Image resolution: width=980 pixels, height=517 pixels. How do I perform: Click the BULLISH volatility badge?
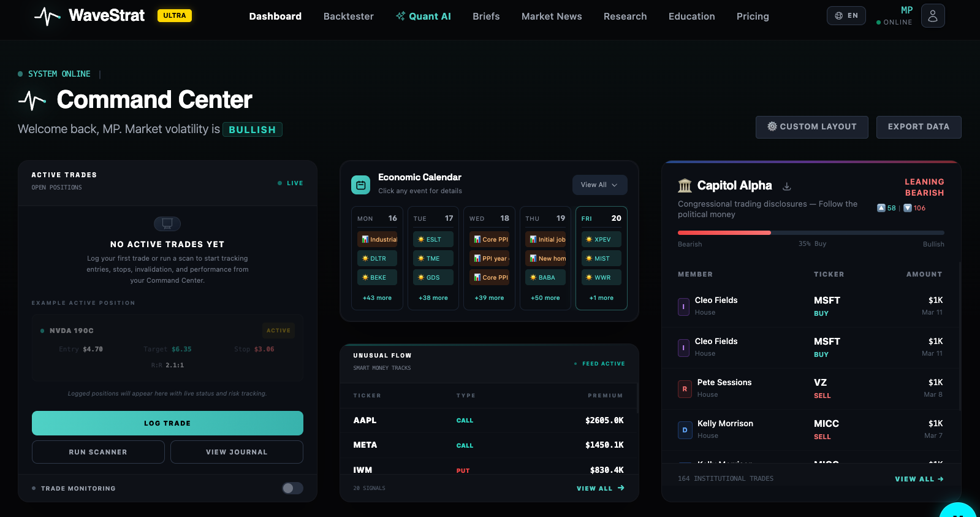pos(253,129)
